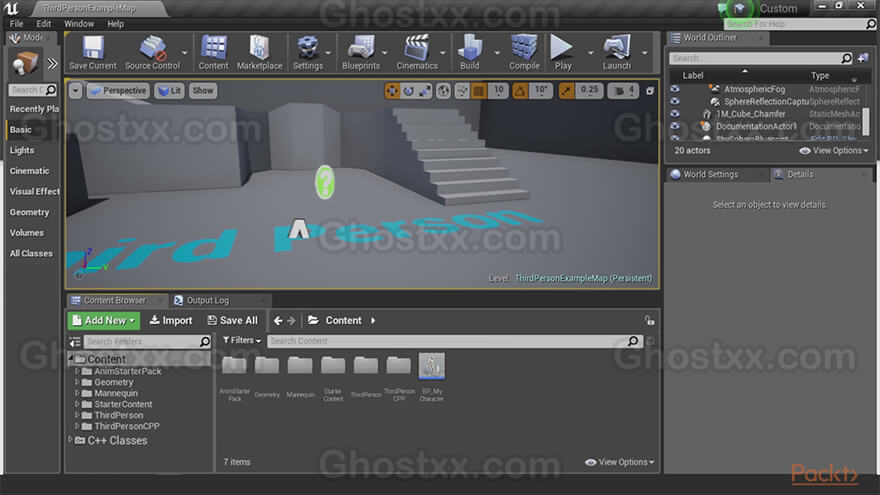Image resolution: width=880 pixels, height=495 pixels.
Task: Go forward in Content Browser history
Action: pyautogui.click(x=291, y=320)
